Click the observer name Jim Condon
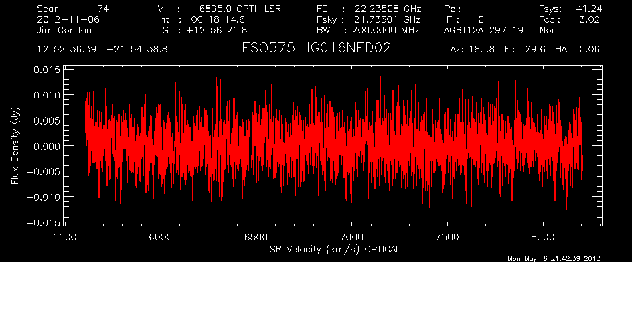This screenshot has width=644, height=328. click(64, 30)
